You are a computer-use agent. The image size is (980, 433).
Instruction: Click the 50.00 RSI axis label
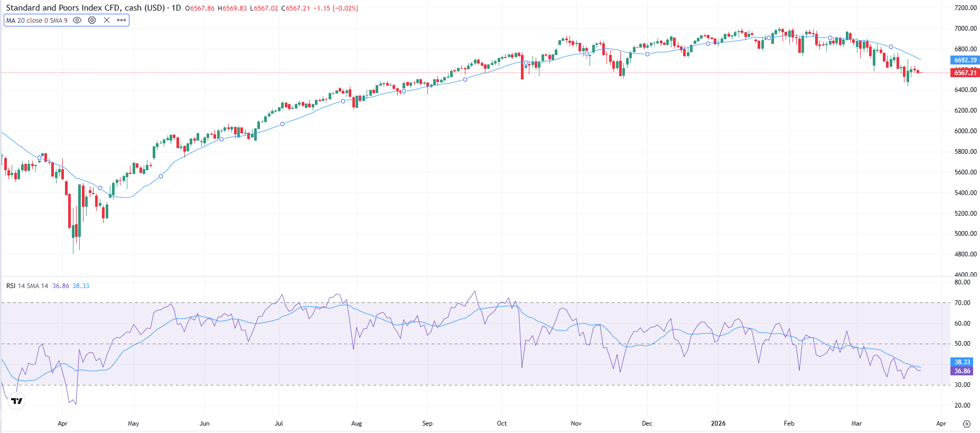[962, 344]
